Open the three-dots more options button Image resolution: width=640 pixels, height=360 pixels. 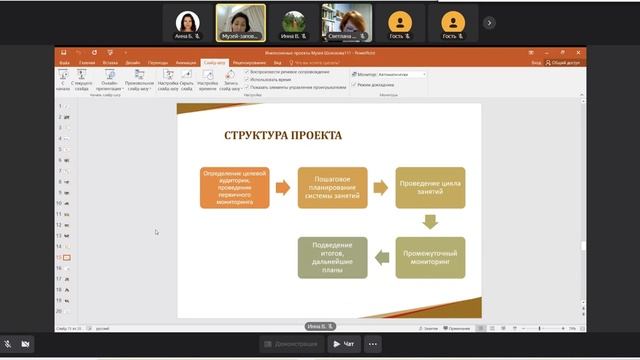(373, 344)
